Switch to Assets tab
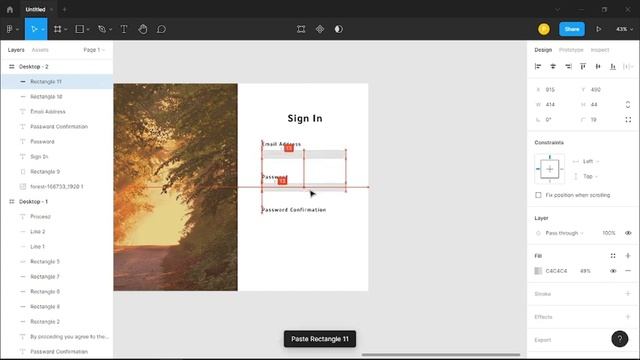Screen dimensions: 640x360 (40, 50)
